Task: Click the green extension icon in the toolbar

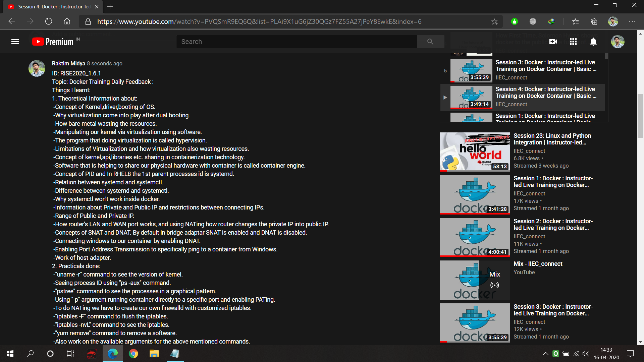Action: [x=515, y=21]
